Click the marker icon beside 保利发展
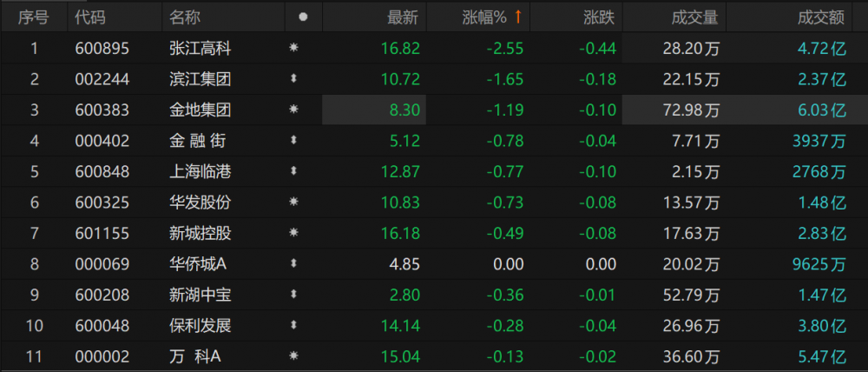This screenshot has width=868, height=372. [x=293, y=325]
